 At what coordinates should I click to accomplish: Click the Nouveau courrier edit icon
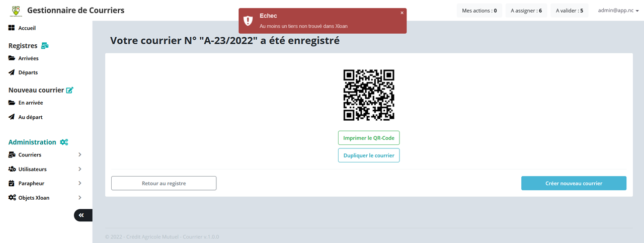click(x=69, y=90)
